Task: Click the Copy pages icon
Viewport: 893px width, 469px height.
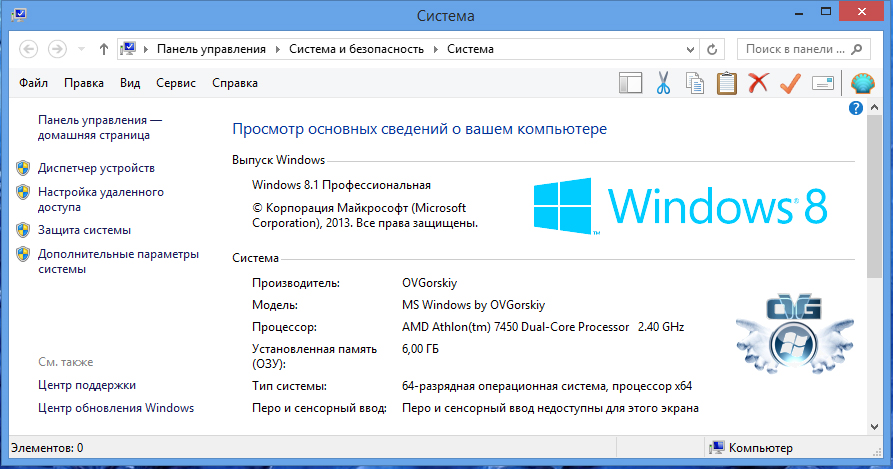Action: pos(695,83)
